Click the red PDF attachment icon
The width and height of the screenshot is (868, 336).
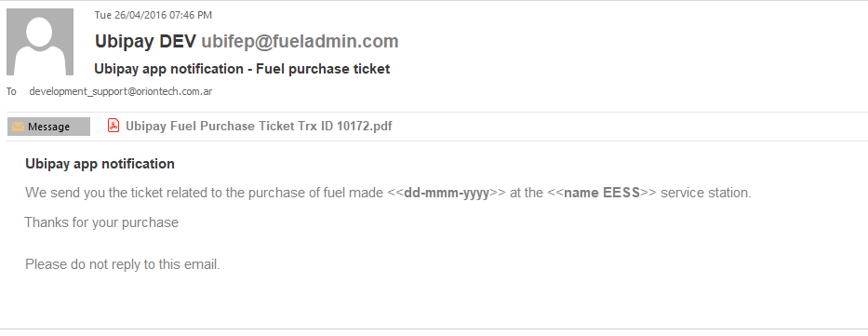click(113, 126)
